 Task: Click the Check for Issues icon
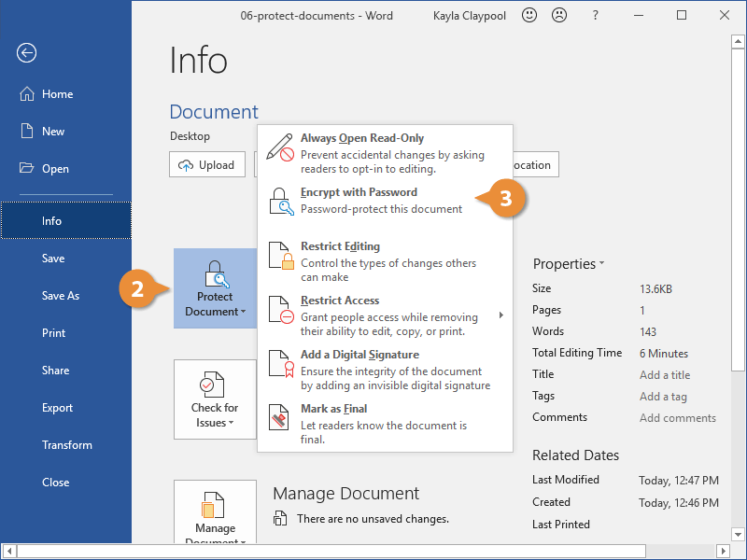point(215,385)
